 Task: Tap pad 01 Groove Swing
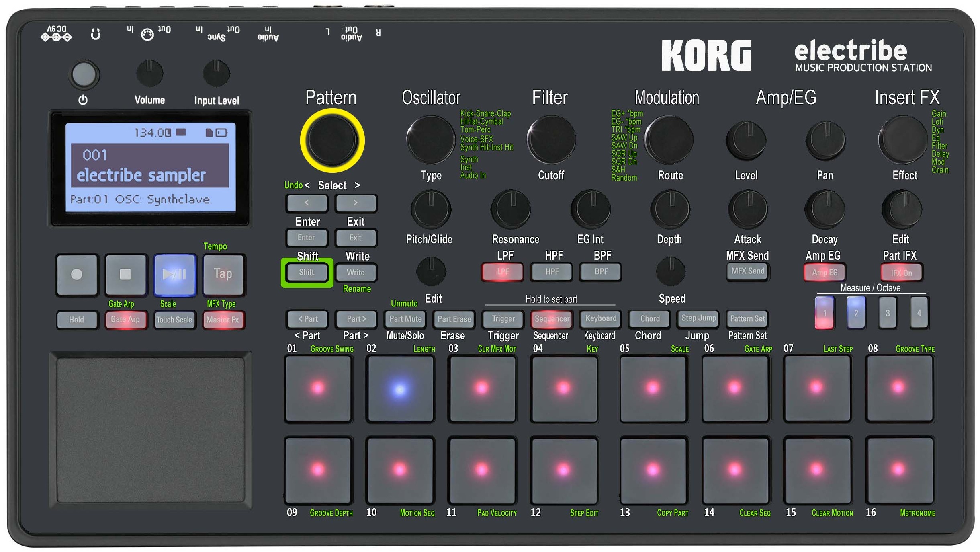pos(318,388)
